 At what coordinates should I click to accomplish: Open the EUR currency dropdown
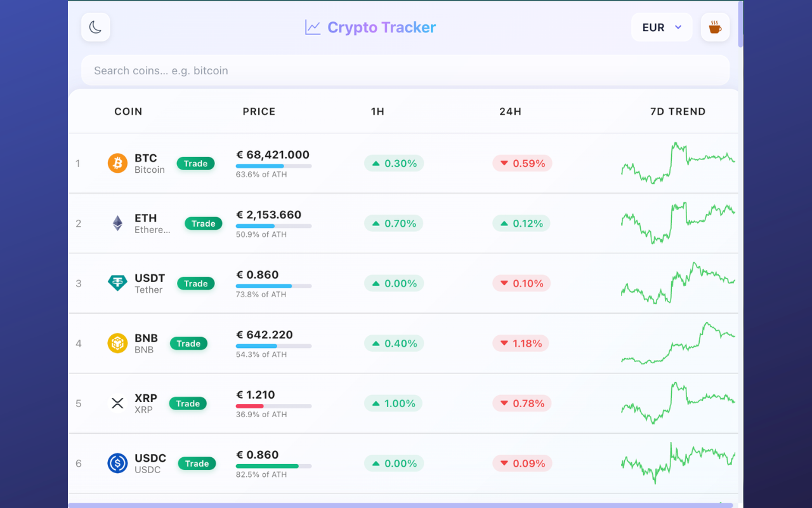pos(662,27)
